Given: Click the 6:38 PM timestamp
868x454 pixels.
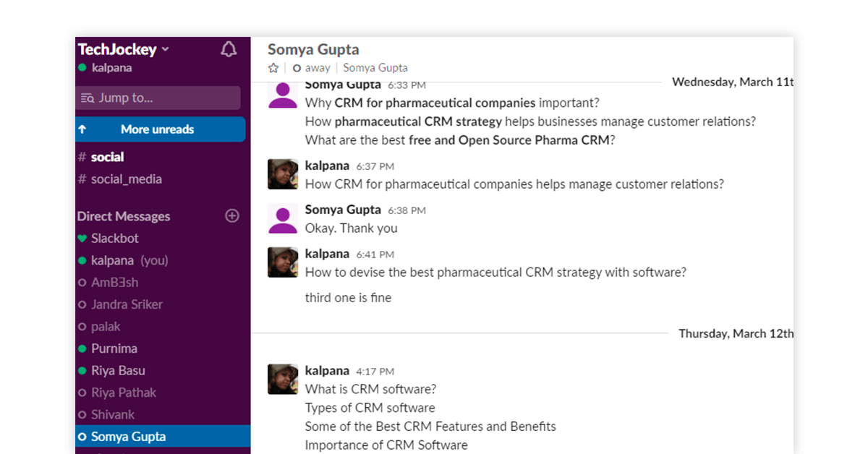Looking at the screenshot, I should (407, 210).
